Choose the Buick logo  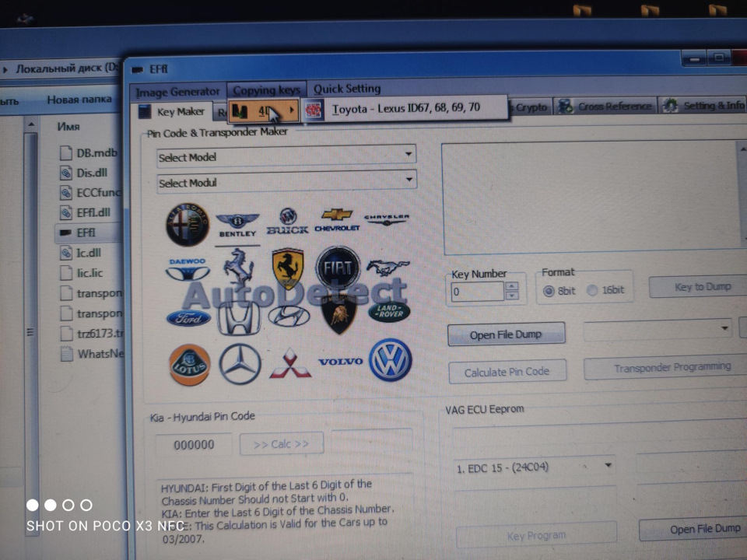287,222
